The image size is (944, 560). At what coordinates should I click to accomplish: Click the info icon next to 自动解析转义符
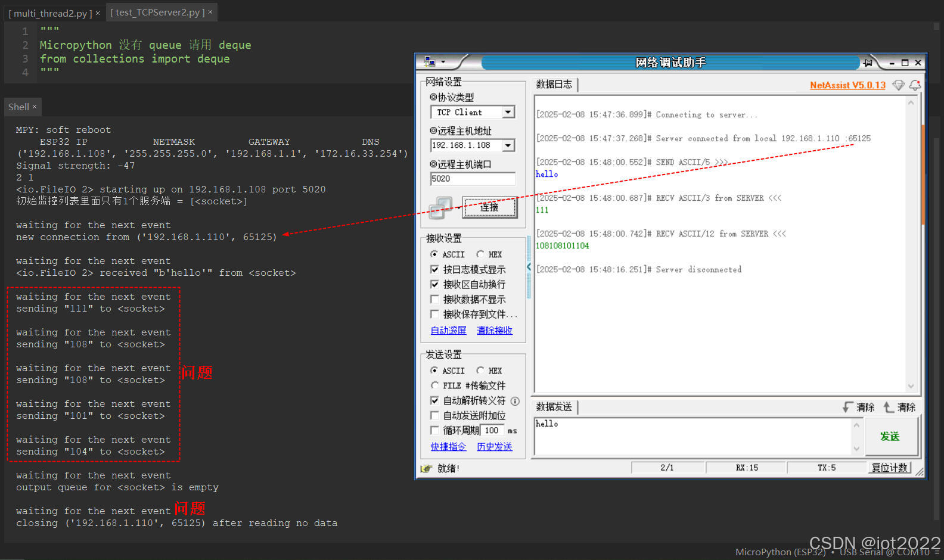pyautogui.click(x=515, y=401)
